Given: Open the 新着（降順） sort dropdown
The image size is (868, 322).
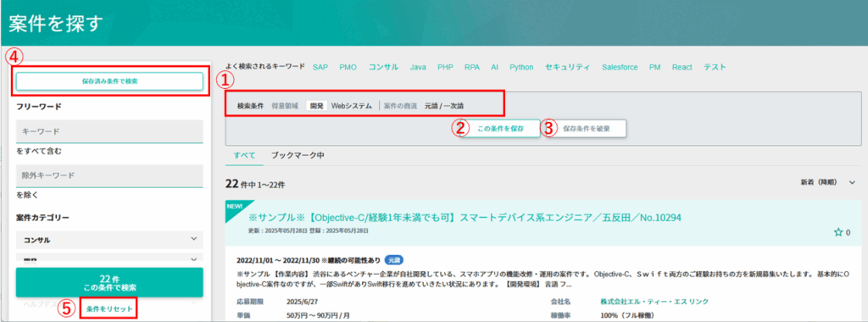Looking at the screenshot, I should tap(828, 182).
